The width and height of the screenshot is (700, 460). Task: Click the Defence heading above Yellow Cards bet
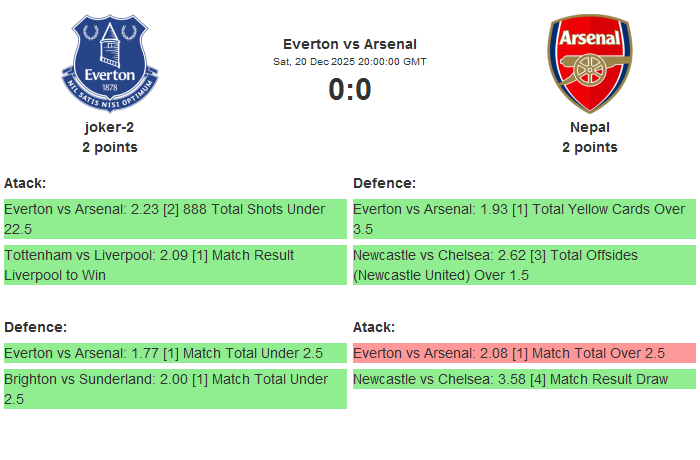tap(384, 183)
